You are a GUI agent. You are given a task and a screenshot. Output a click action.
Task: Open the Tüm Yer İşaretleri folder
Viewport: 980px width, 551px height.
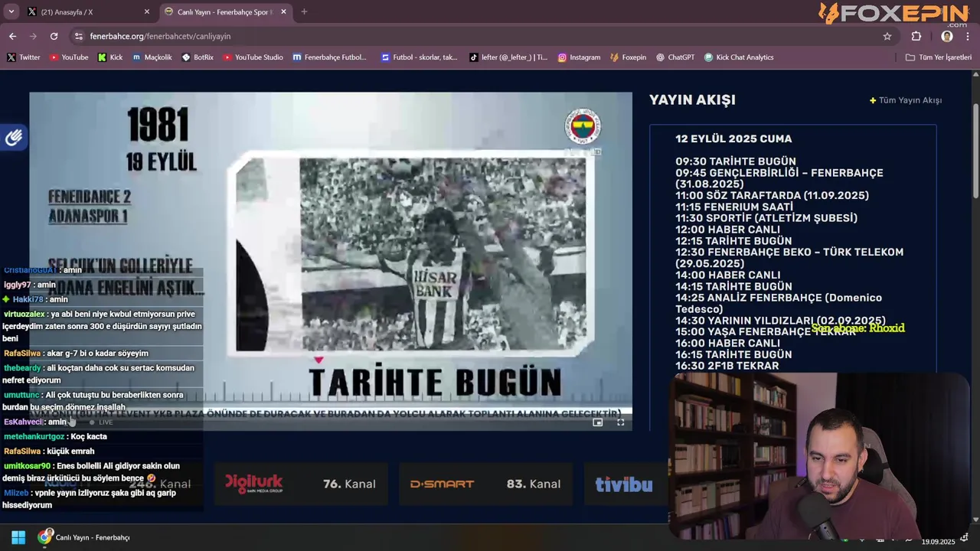pyautogui.click(x=938, y=57)
